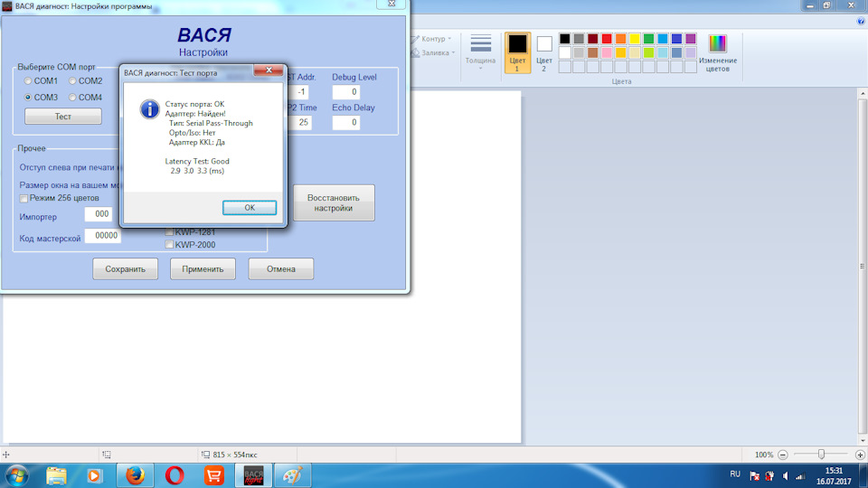Select the COM1 port radio button
868x488 pixels.
tap(28, 80)
